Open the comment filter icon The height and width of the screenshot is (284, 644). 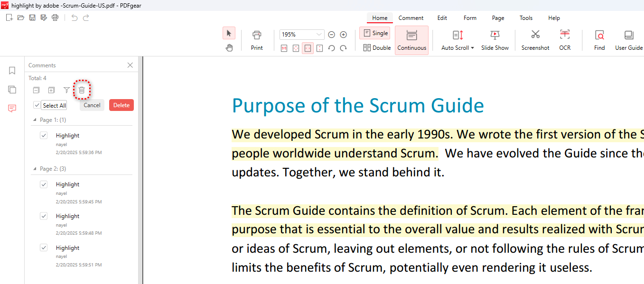click(x=66, y=90)
